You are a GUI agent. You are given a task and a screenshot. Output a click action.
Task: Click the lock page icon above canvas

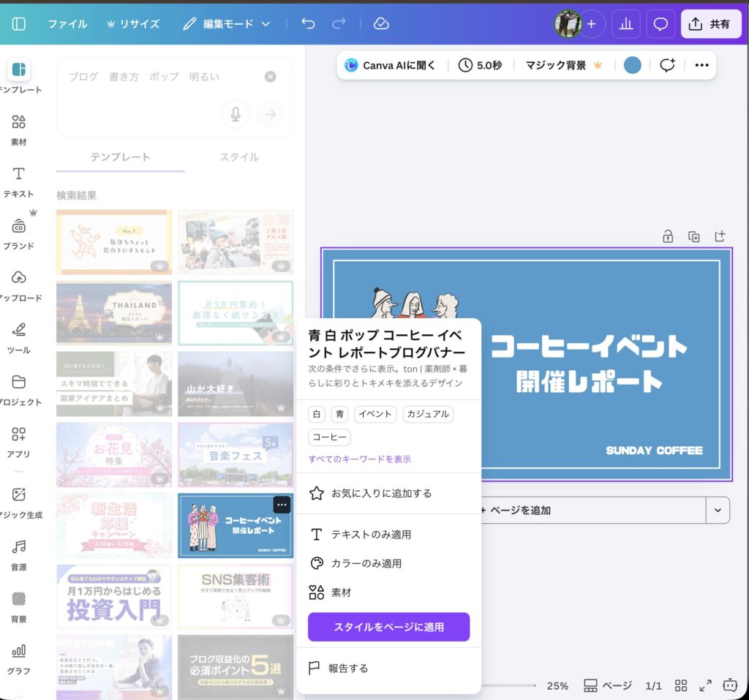[x=667, y=236]
